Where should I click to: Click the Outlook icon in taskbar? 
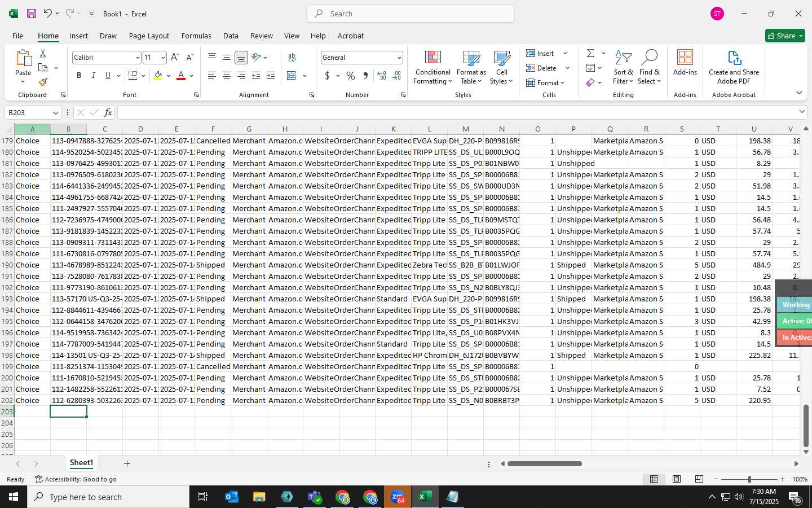(x=231, y=497)
